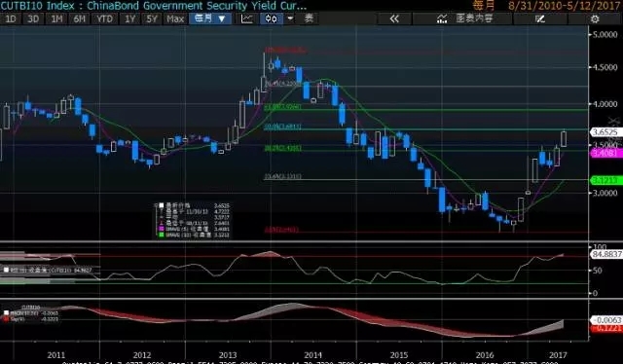Viewport: 623px width, 364px height.
Task: Switch to the 1Y time range
Action: point(129,18)
